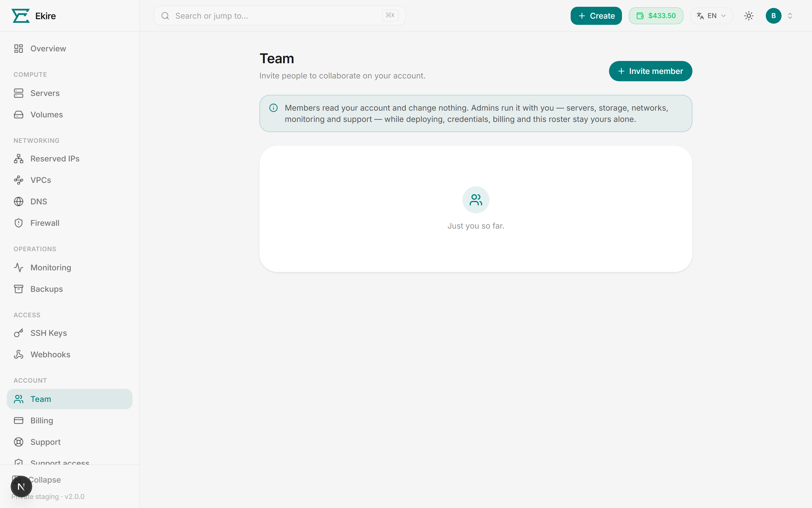Click the NETWORKING section label

[36, 141]
